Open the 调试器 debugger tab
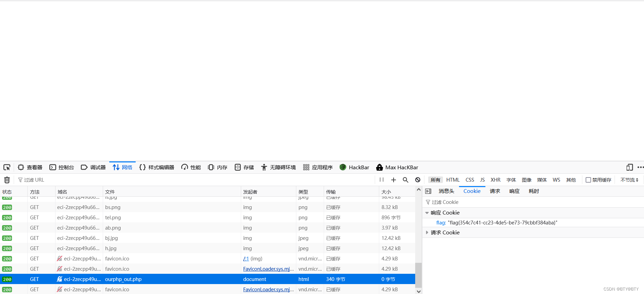 coord(93,167)
